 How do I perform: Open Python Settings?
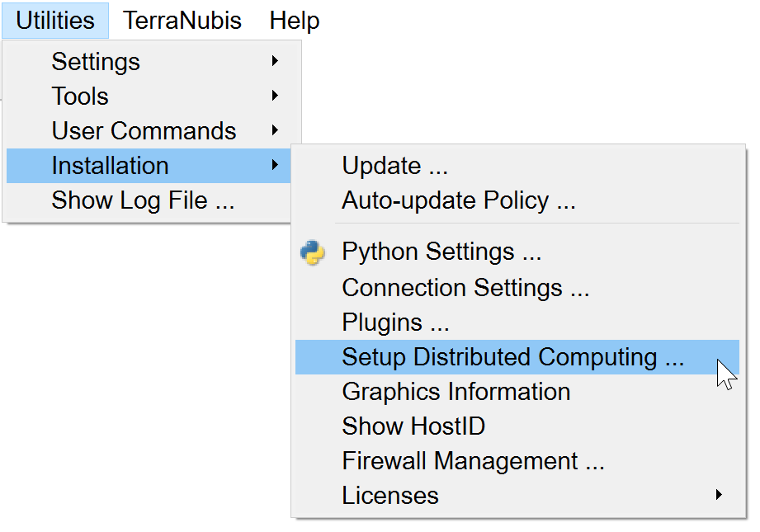(441, 252)
